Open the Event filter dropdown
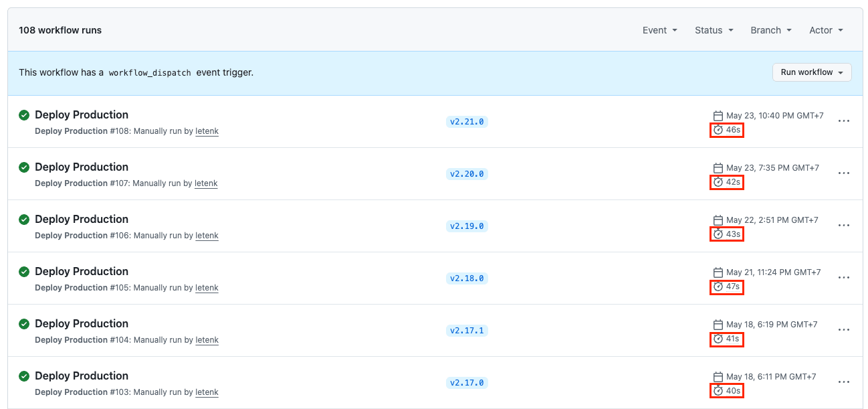This screenshot has height=409, width=868. click(x=660, y=30)
